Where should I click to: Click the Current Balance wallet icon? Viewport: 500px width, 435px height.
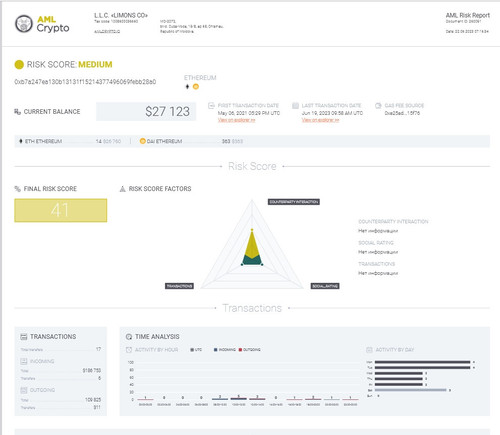[x=17, y=112]
